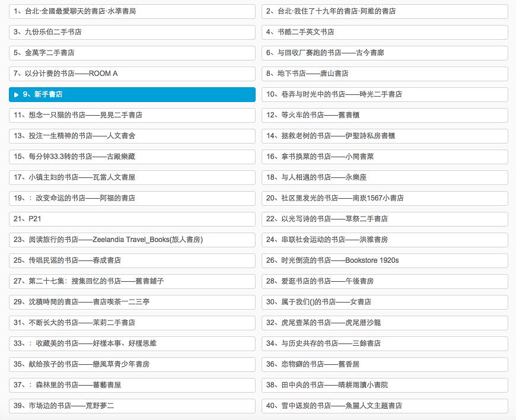Choose episode 11 晃晃二手書店
Image resolution: width=516 pixels, height=420 pixels.
132,115
